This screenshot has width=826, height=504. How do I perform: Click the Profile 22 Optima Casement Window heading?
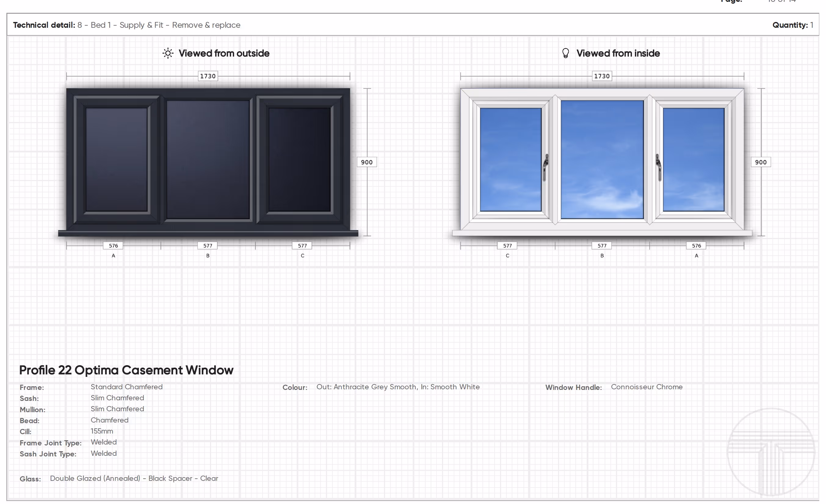126,370
